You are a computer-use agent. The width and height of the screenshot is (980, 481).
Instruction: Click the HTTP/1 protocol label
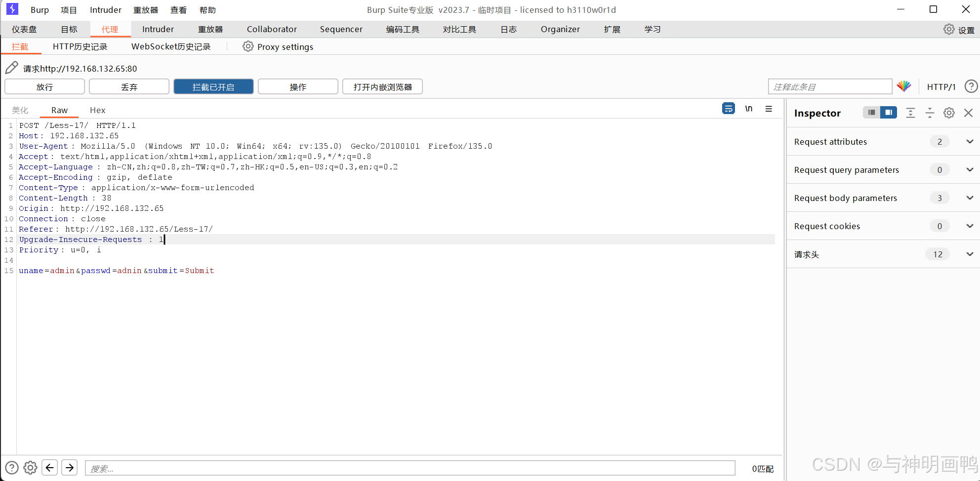(941, 87)
